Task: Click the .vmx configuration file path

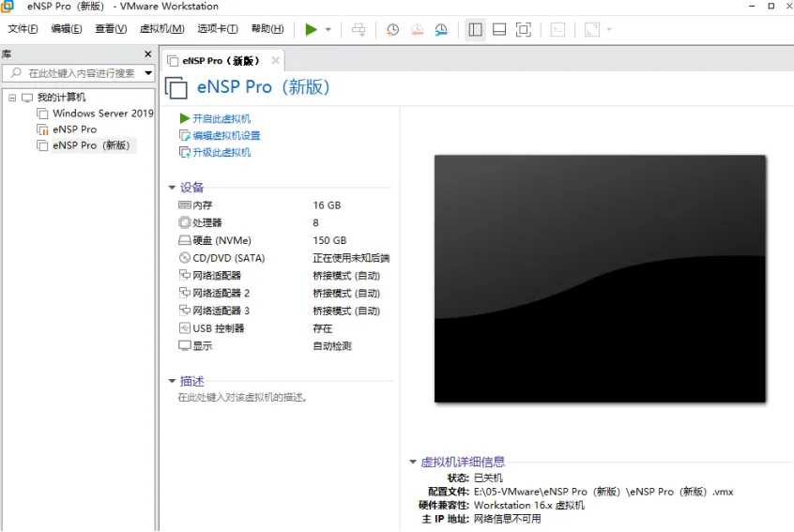Action: tap(603, 492)
